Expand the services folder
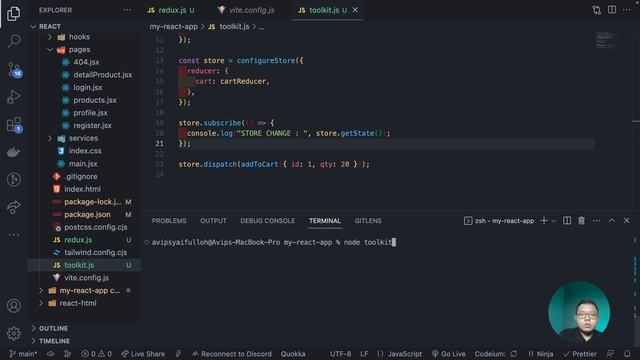Image resolution: width=640 pixels, height=360 pixels. 50,138
